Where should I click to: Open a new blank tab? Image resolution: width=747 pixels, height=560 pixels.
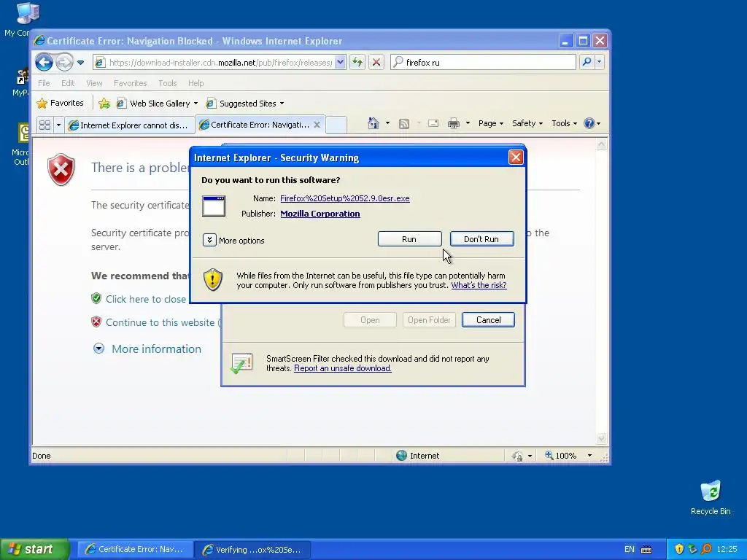tap(336, 125)
